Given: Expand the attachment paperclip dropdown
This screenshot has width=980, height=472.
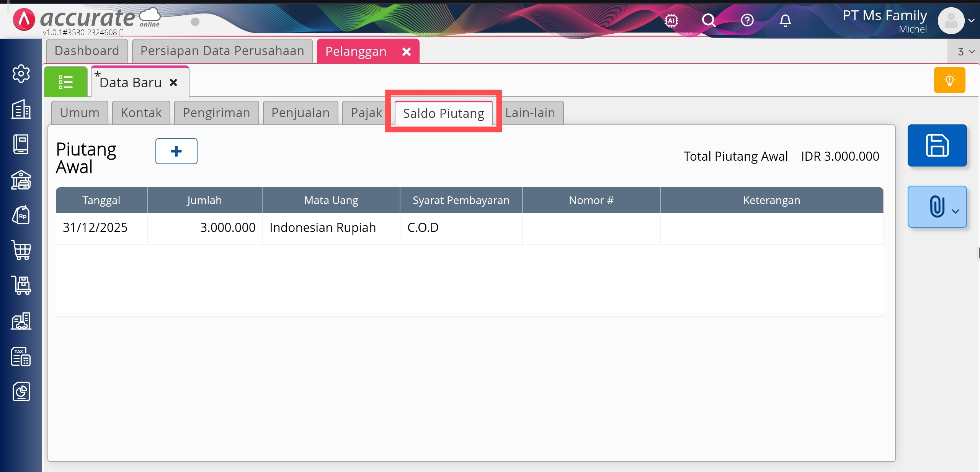Looking at the screenshot, I should 955,211.
